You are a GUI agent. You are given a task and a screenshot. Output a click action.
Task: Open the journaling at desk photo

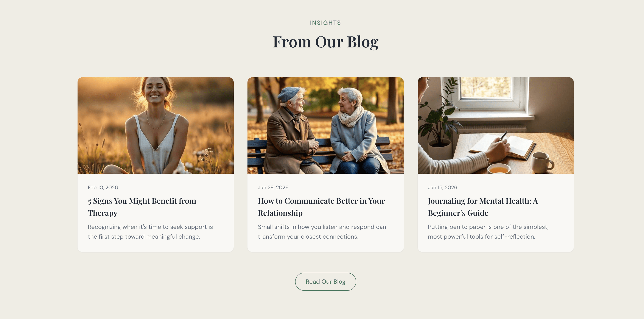[496, 125]
